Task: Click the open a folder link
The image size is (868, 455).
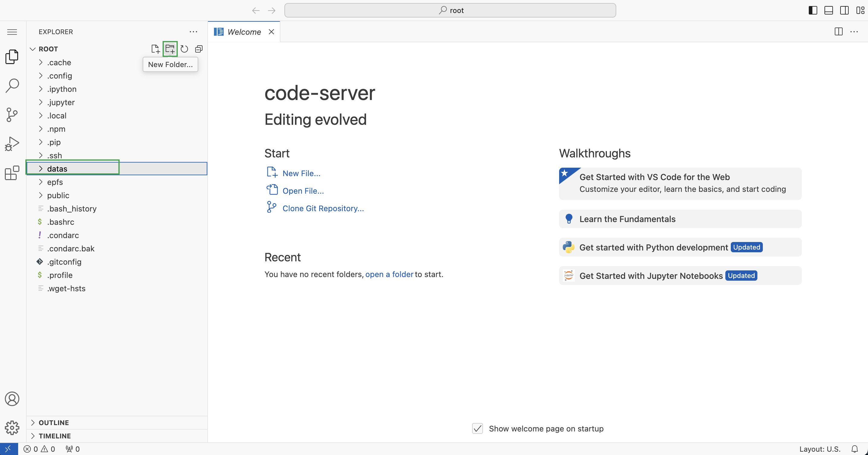Action: click(389, 275)
